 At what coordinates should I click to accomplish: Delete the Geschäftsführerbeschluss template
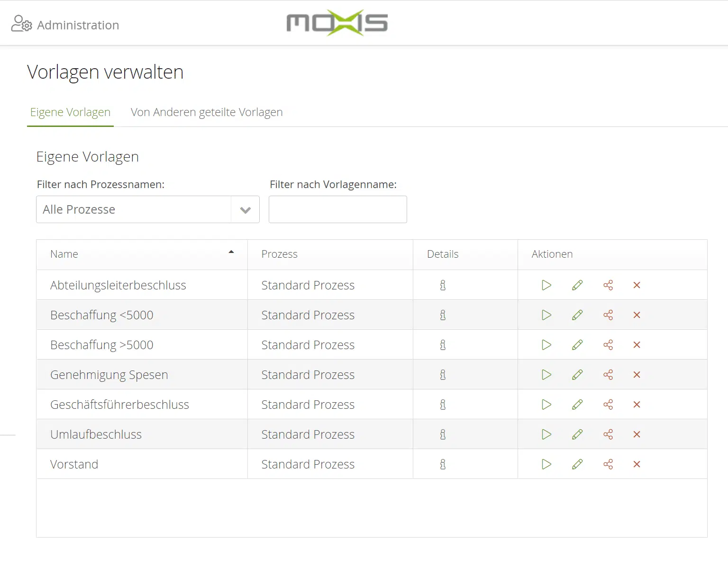pyautogui.click(x=637, y=405)
